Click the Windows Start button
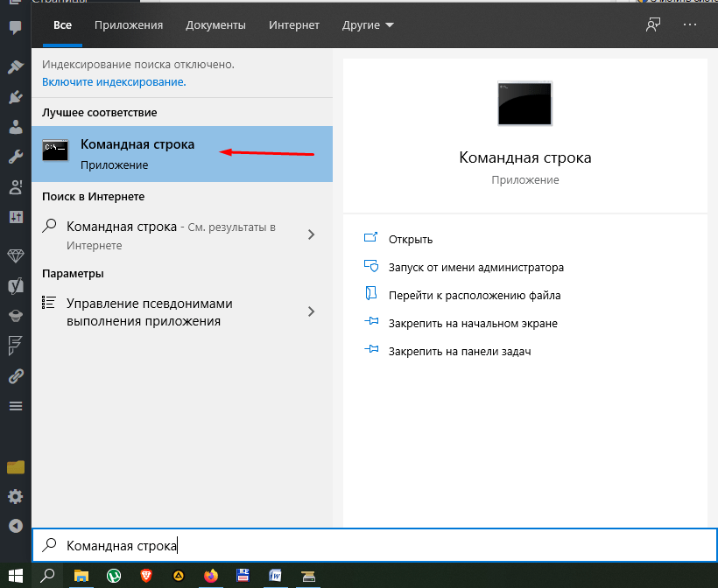This screenshot has width=718, height=588. (15, 575)
